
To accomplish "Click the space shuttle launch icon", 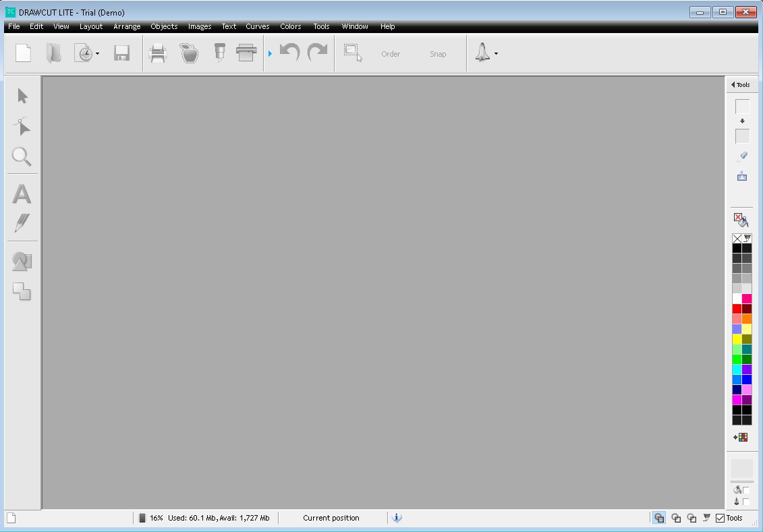I will (482, 53).
